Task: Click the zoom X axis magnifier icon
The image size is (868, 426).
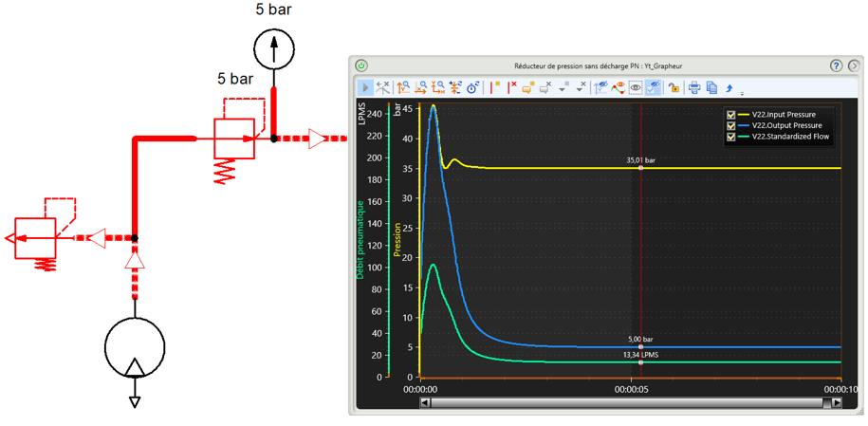Action: point(420,87)
